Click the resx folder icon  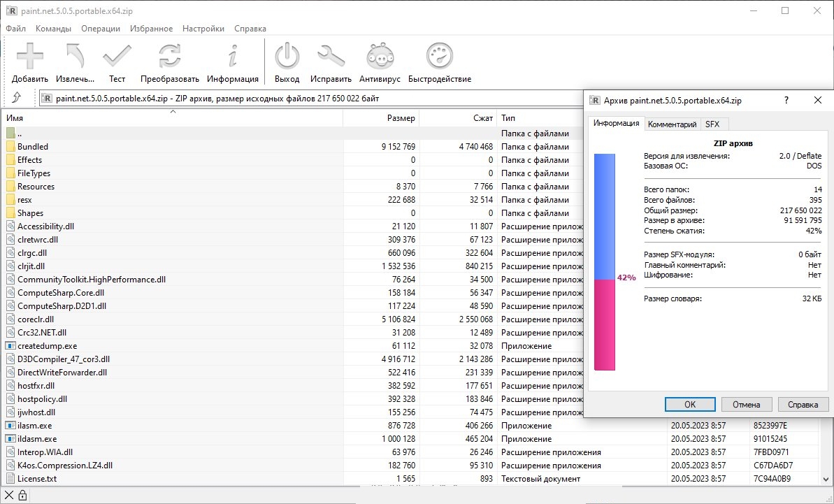coord(10,200)
